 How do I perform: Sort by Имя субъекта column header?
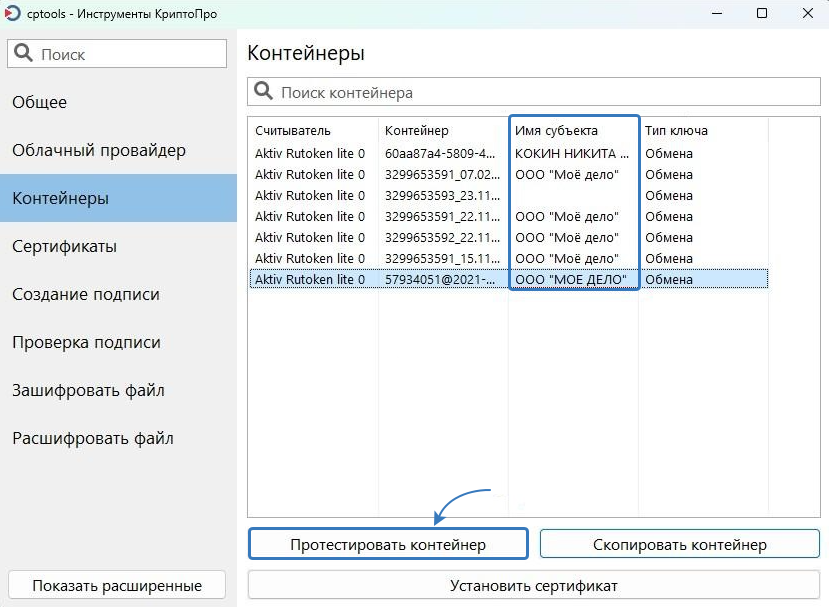[556, 131]
